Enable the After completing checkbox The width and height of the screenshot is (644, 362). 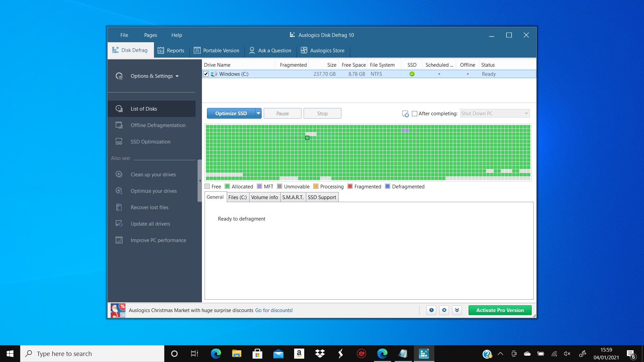[x=415, y=113]
